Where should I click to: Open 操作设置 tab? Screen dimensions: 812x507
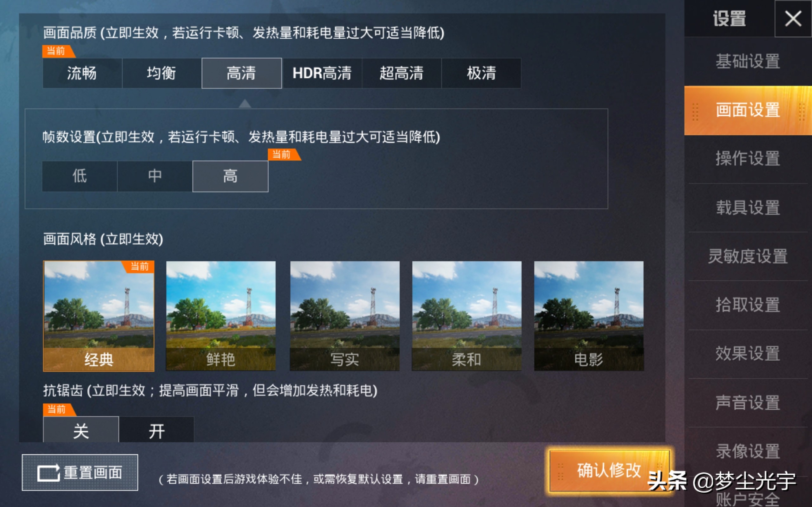click(748, 159)
